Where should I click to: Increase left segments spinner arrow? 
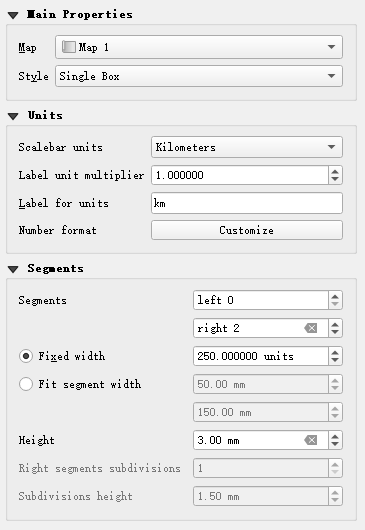(x=335, y=296)
